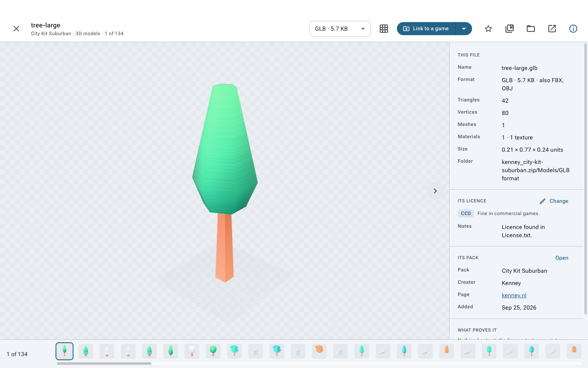Viewport: 588px width, 368px height.
Task: Click the 3D tree model in the preview
Action: [225, 183]
